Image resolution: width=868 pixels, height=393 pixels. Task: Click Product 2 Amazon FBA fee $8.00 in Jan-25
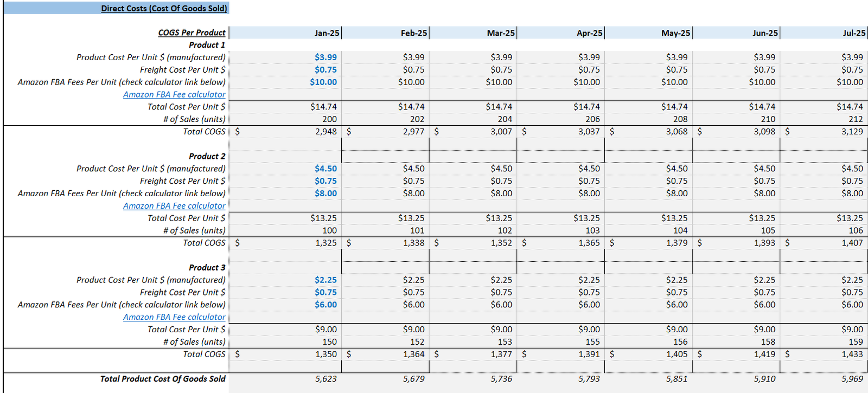(325, 194)
